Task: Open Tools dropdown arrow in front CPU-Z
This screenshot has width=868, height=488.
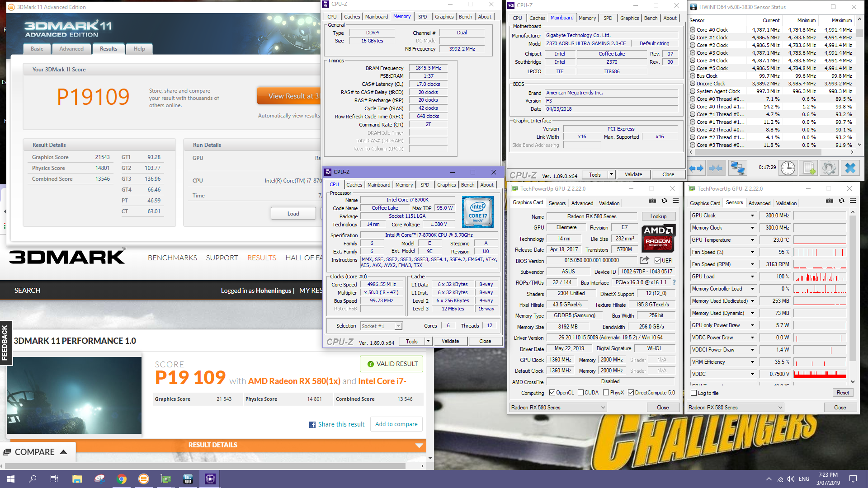Action: (x=428, y=341)
